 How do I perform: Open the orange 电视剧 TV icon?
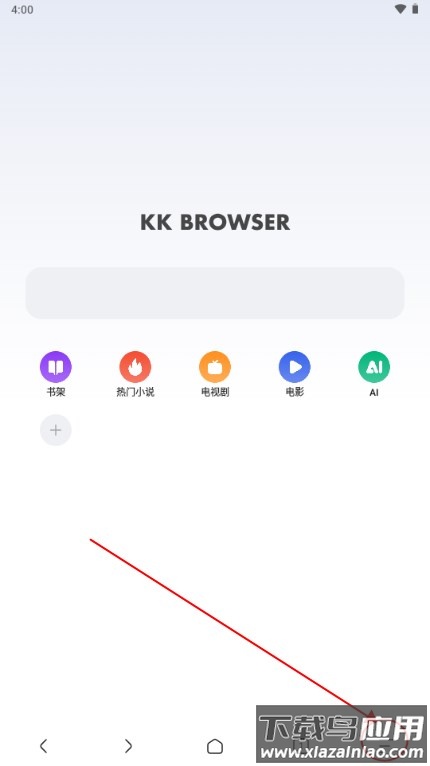pos(215,367)
